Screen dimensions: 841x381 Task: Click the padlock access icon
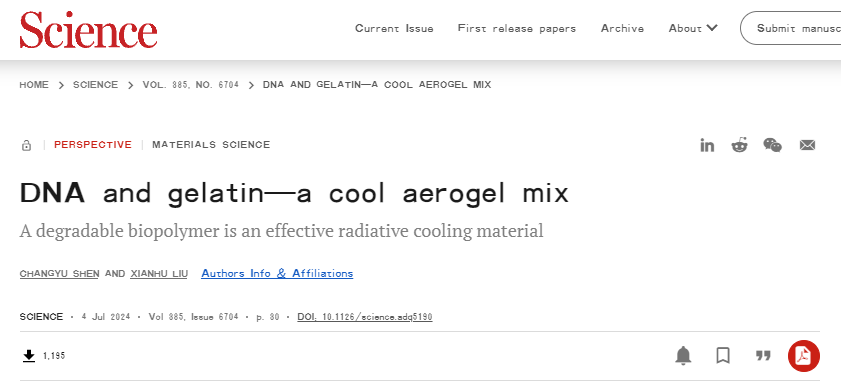[26, 145]
